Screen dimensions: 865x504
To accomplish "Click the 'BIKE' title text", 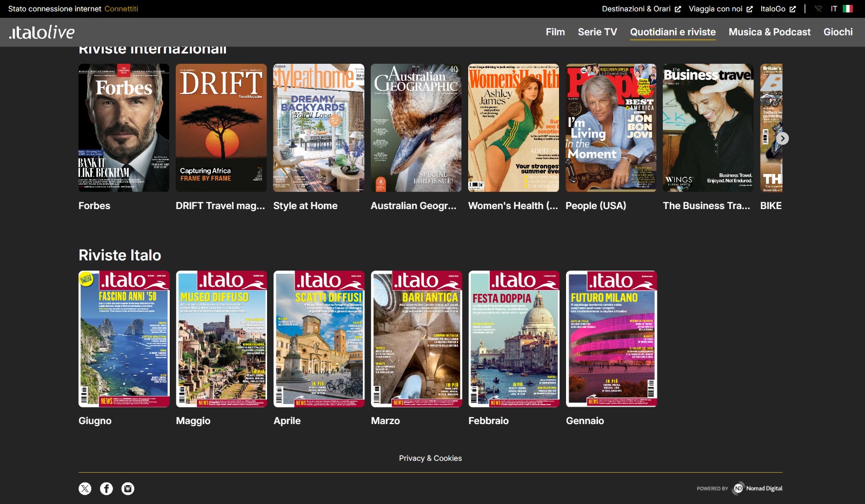I will click(x=771, y=206).
